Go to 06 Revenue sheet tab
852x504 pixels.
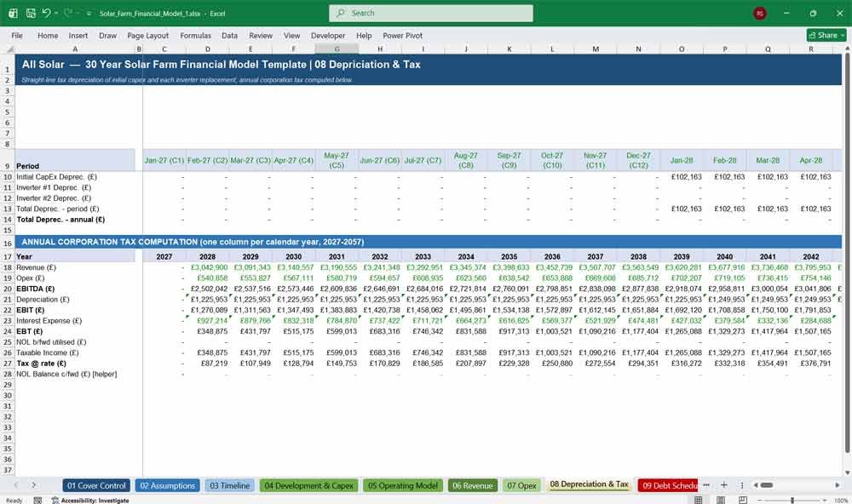473,485
